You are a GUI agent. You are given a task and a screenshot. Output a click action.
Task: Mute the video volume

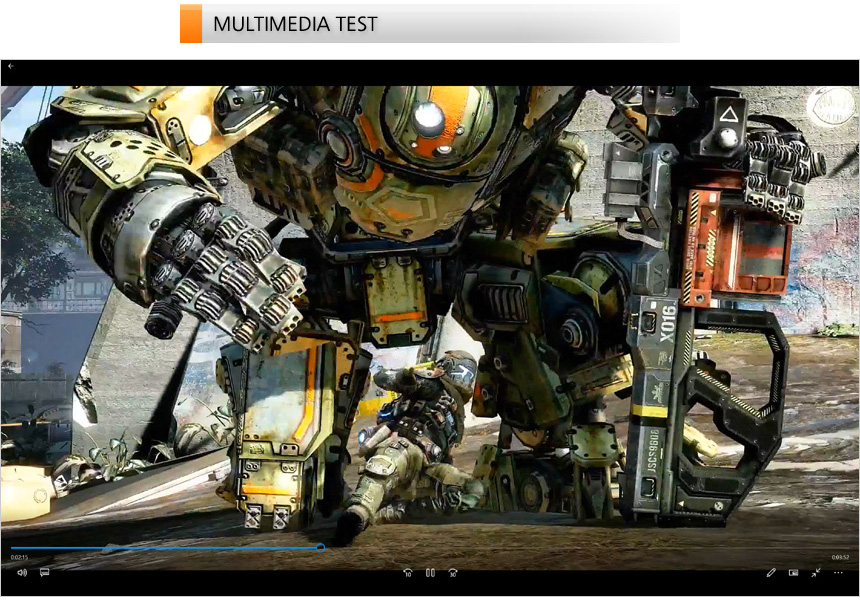pyautogui.click(x=22, y=573)
